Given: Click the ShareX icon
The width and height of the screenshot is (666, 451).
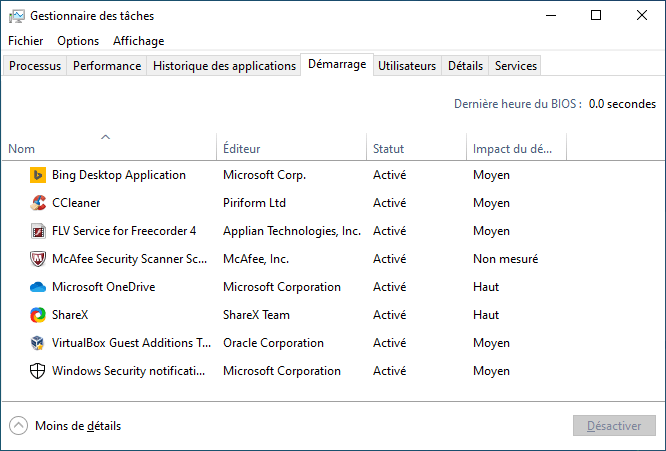Looking at the screenshot, I should pos(38,315).
